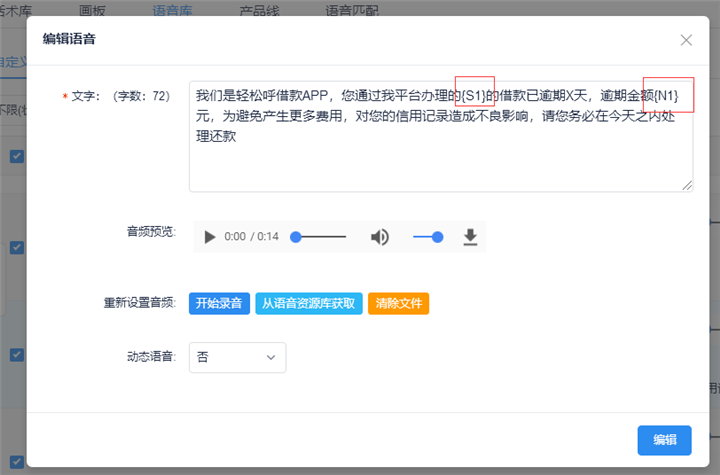The image size is (720, 475).
Task: Click the text area resize handle
Action: pyautogui.click(x=687, y=185)
